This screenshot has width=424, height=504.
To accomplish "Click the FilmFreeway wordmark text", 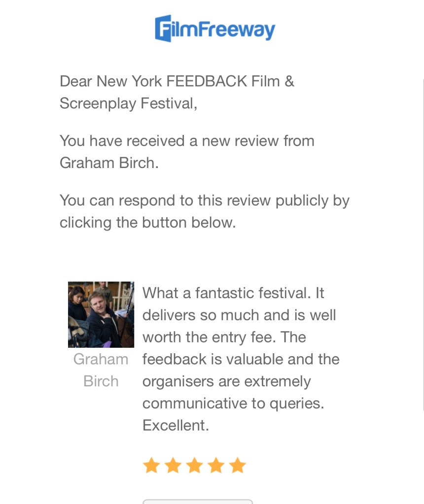I will tap(223, 30).
